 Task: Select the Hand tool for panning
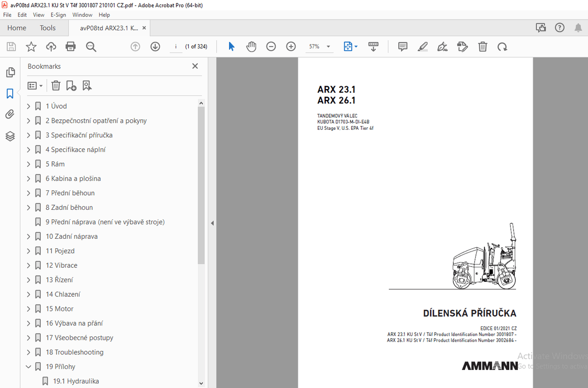pyautogui.click(x=251, y=46)
